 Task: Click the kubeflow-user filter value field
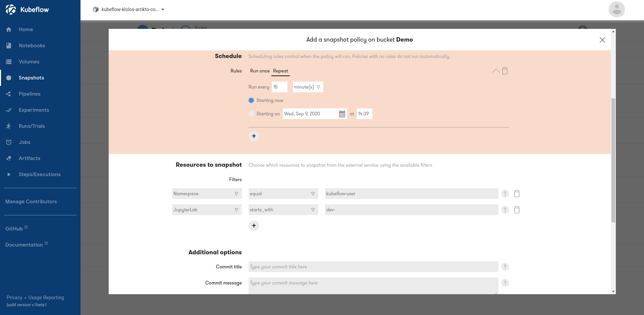(x=412, y=194)
